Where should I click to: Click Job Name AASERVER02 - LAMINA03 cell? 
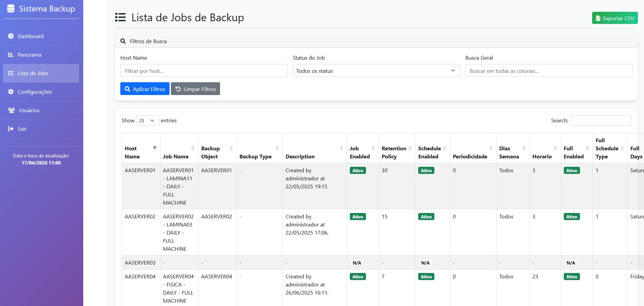pos(179,233)
